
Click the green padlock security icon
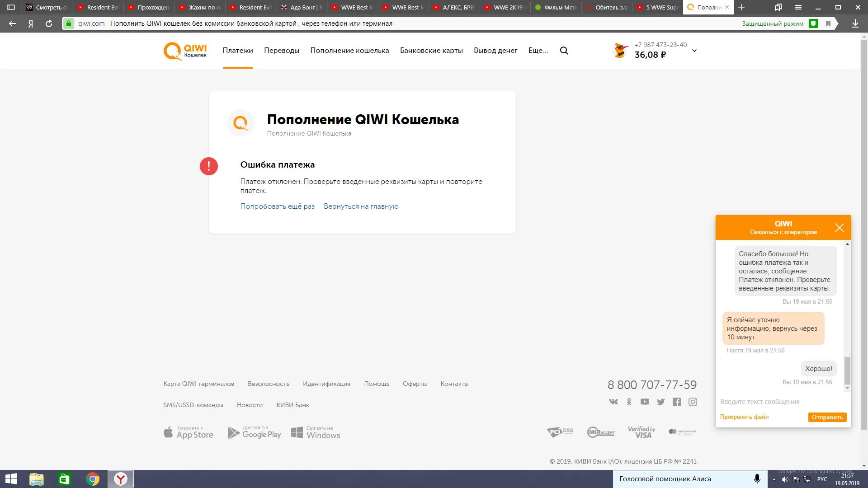pos(68,23)
